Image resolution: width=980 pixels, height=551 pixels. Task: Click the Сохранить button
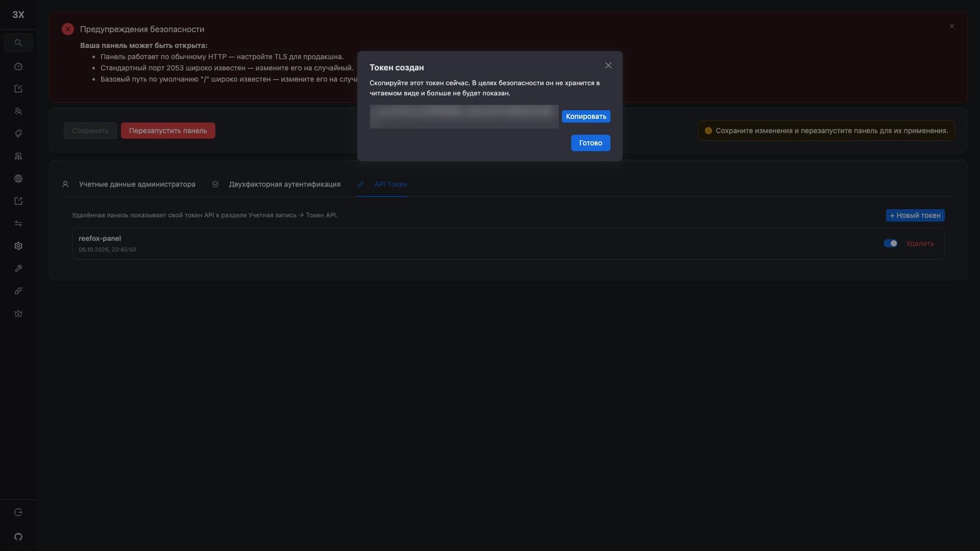[90, 131]
